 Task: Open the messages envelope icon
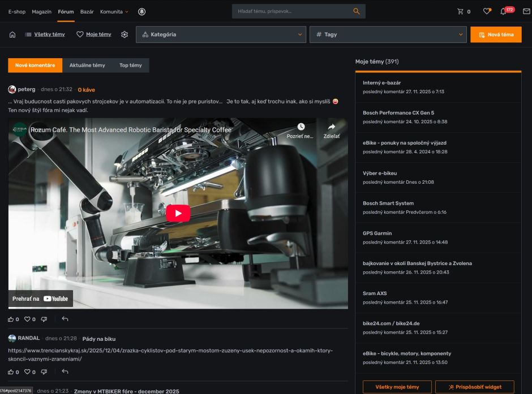tap(526, 11)
